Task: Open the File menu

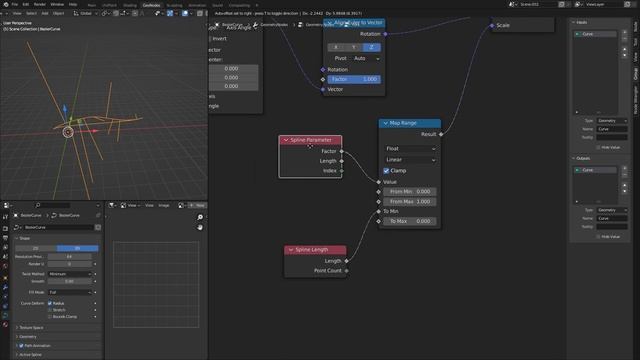Action: (15, 4)
